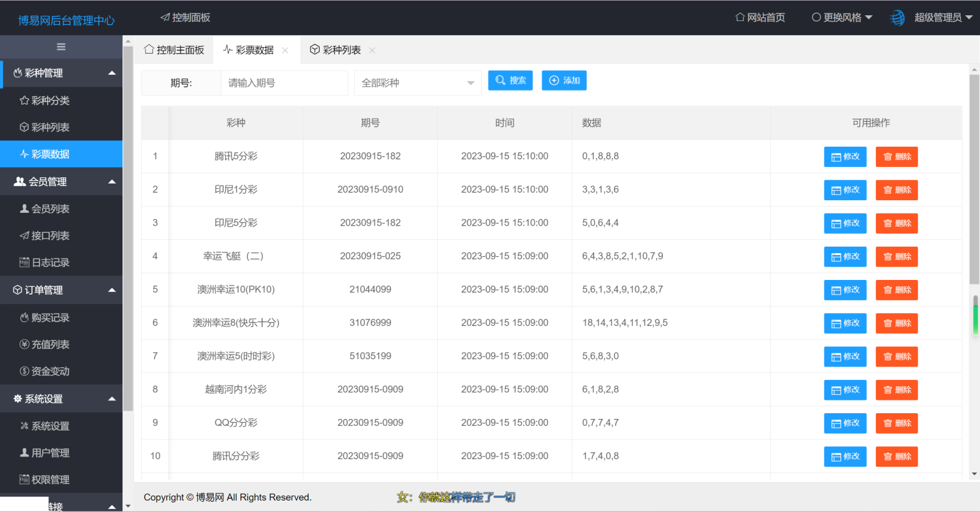Collapse the 订单管理 section
Viewport: 980px width, 512px height.
point(112,290)
